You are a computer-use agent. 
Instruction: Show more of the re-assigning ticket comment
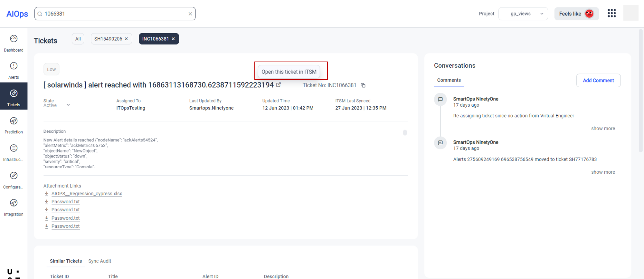point(603,129)
